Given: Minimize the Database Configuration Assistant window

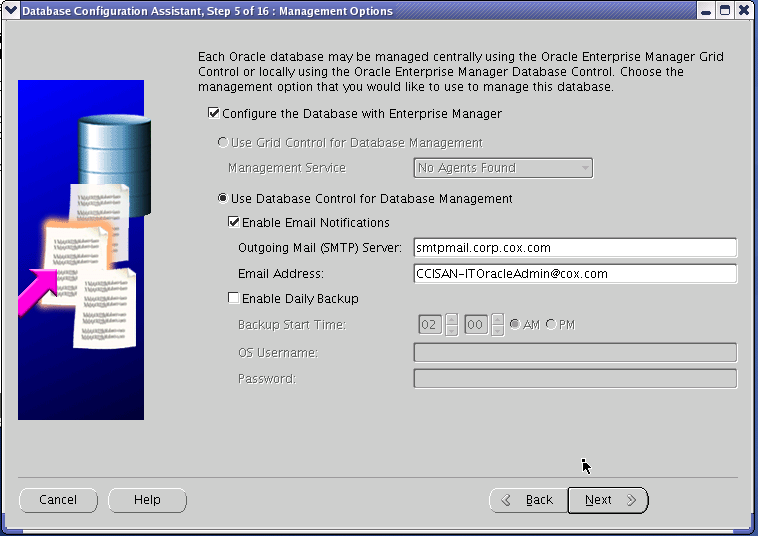Looking at the screenshot, I should (706, 10).
